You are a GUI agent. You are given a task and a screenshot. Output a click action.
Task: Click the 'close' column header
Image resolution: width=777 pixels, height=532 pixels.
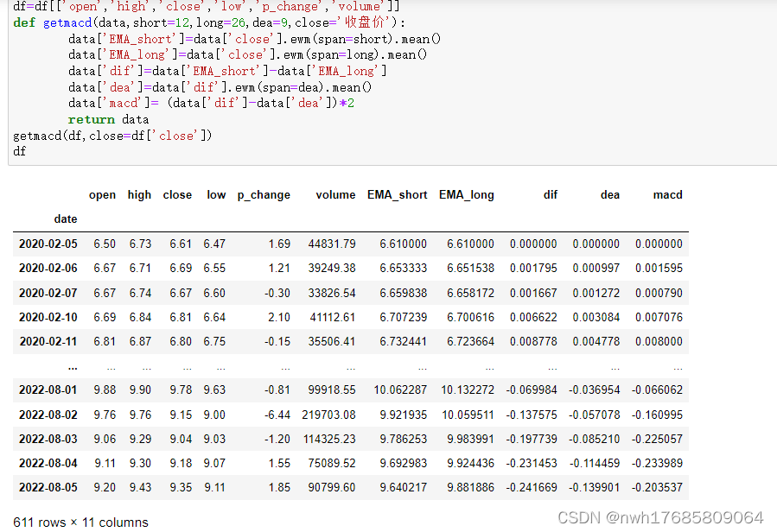pyautogui.click(x=177, y=194)
